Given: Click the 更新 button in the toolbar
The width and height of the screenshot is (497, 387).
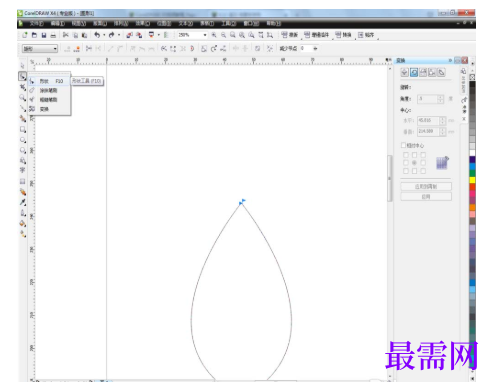Looking at the screenshot, I should pos(289,35).
